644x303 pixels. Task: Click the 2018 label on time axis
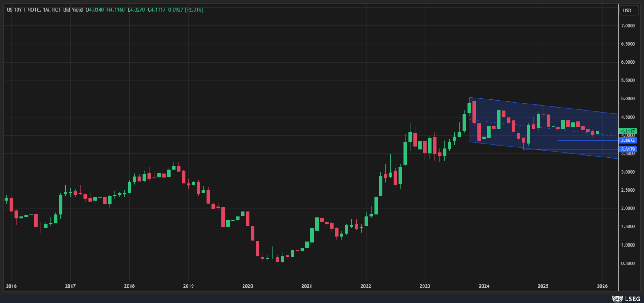129,286
